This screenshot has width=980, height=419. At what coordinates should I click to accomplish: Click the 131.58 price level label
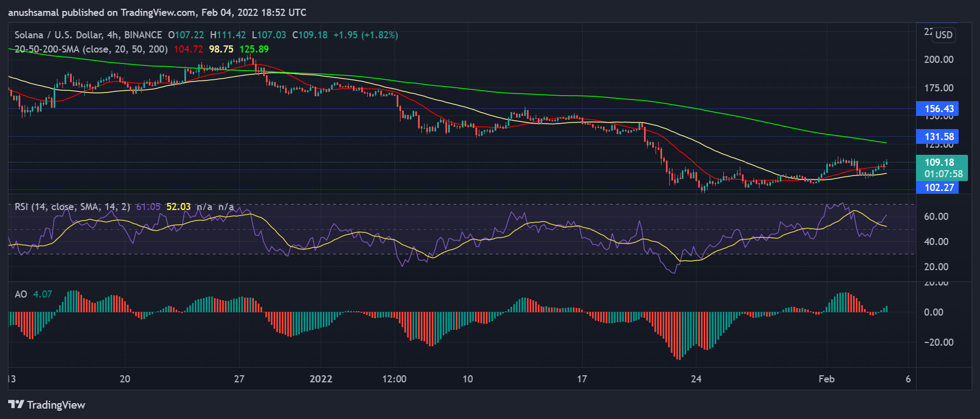[x=939, y=137]
